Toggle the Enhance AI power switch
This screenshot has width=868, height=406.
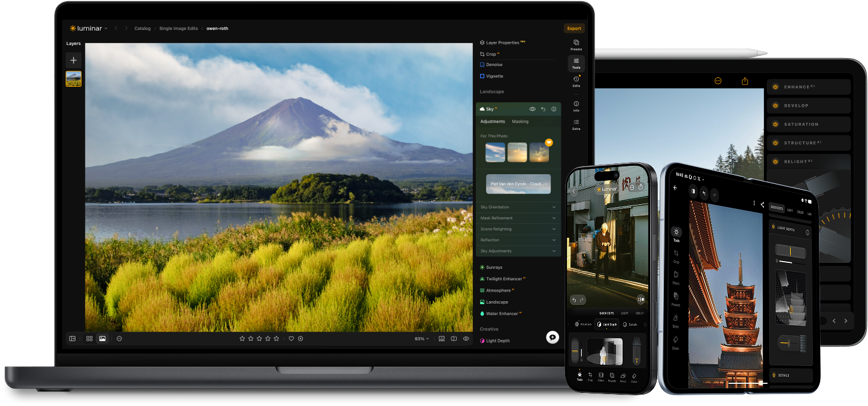tap(775, 87)
